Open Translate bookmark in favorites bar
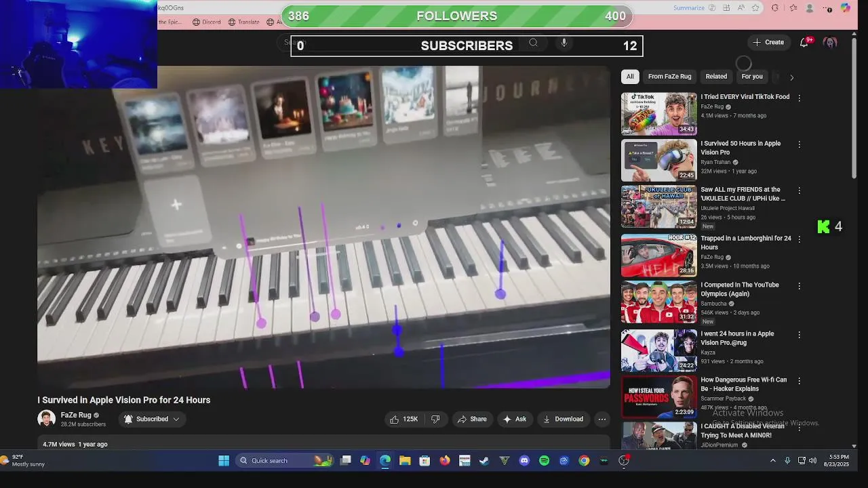Image resolution: width=868 pixels, height=488 pixels. click(244, 22)
